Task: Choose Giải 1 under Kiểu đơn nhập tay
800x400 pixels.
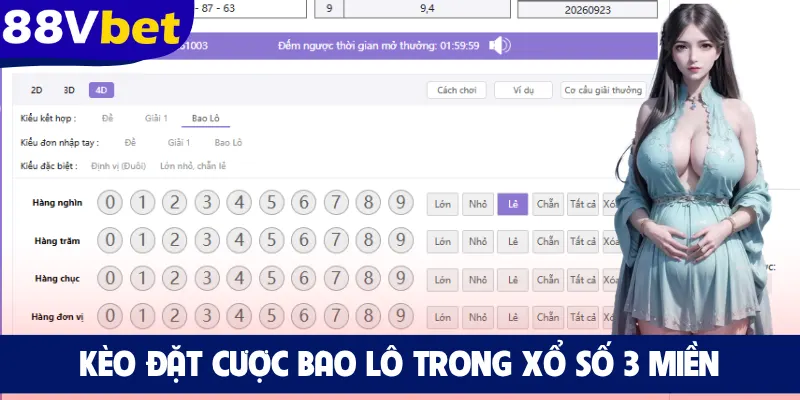Action: pyautogui.click(x=179, y=143)
